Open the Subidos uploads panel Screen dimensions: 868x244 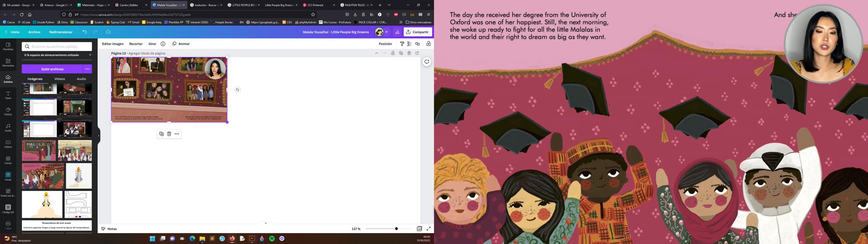[8, 79]
